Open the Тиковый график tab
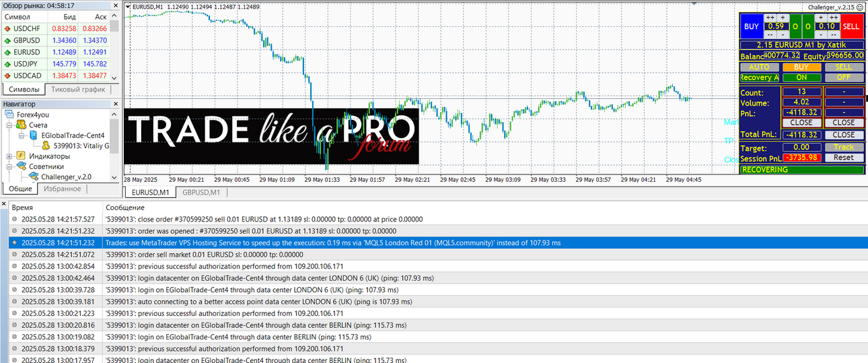This screenshot has height=363, width=868. [78, 90]
